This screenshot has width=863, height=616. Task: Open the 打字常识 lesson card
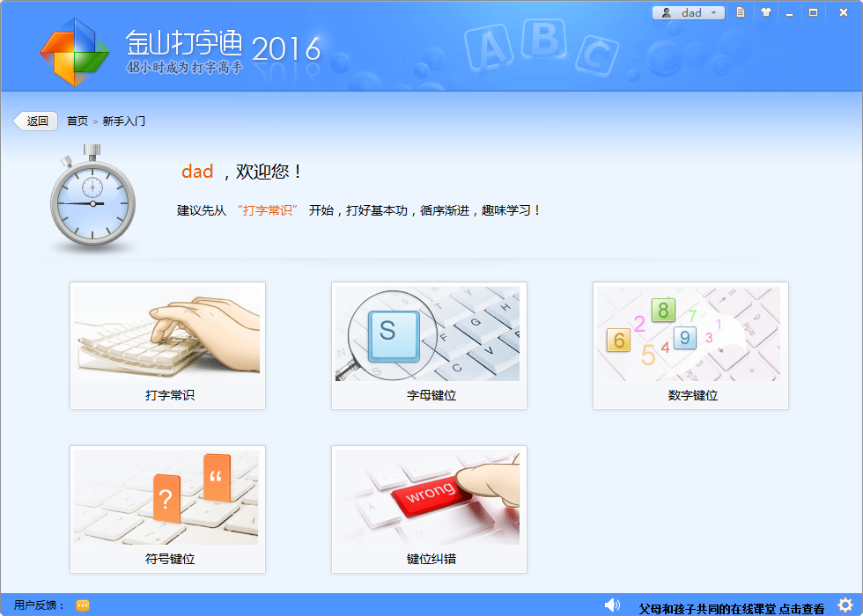167,345
